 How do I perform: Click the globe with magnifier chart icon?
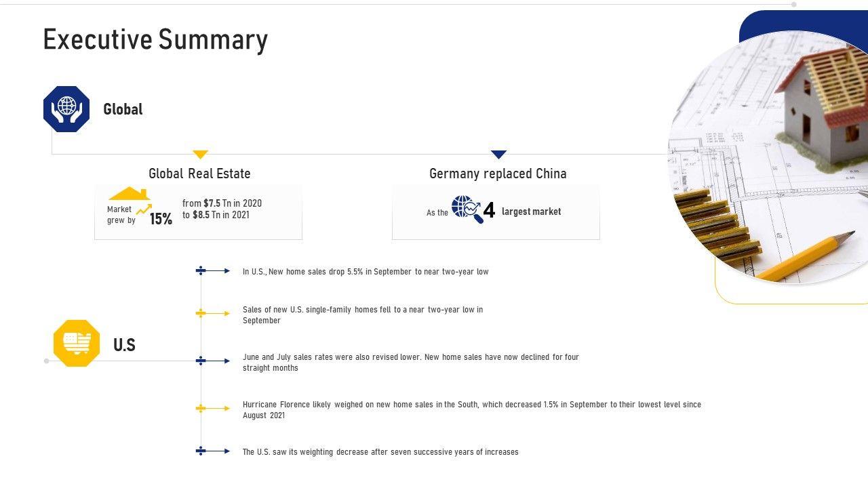pos(467,209)
